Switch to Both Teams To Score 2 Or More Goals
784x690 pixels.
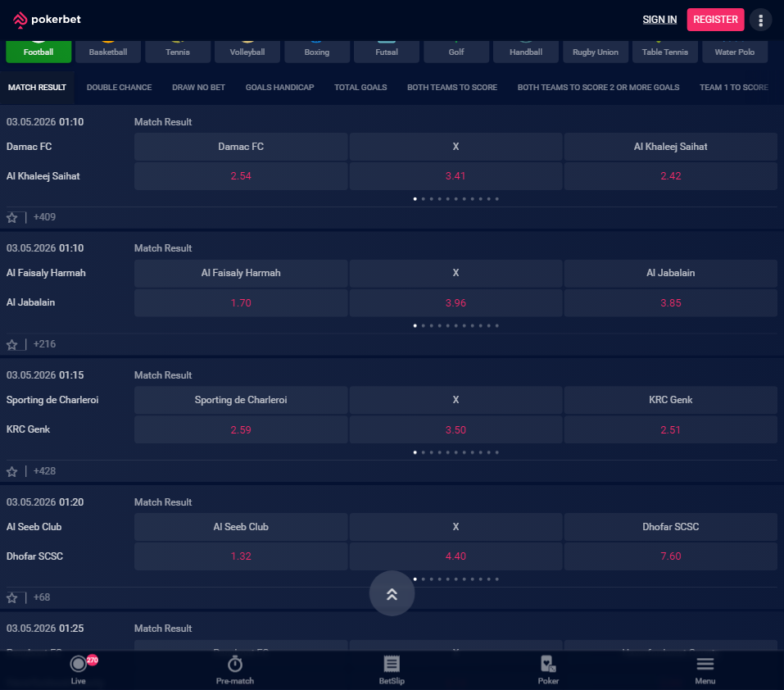tap(598, 88)
